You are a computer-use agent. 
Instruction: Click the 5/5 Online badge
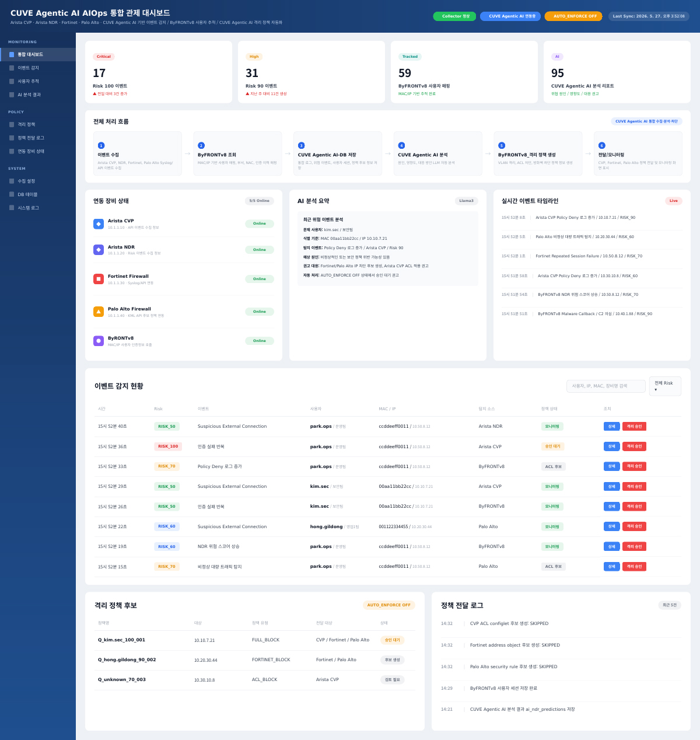[260, 201]
